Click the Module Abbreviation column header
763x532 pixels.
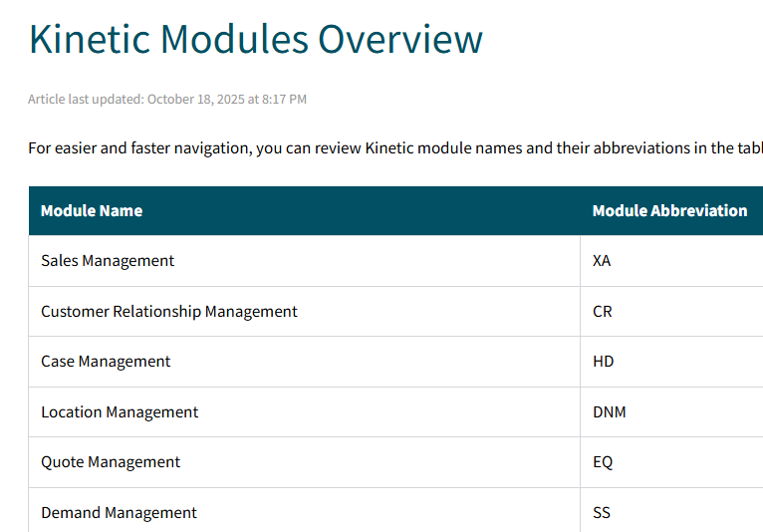tap(669, 211)
